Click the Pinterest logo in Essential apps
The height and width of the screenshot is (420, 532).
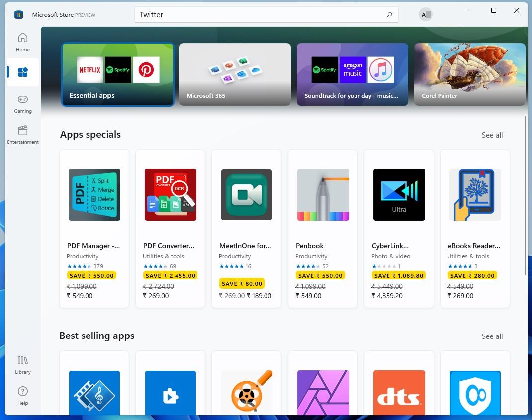pos(146,70)
